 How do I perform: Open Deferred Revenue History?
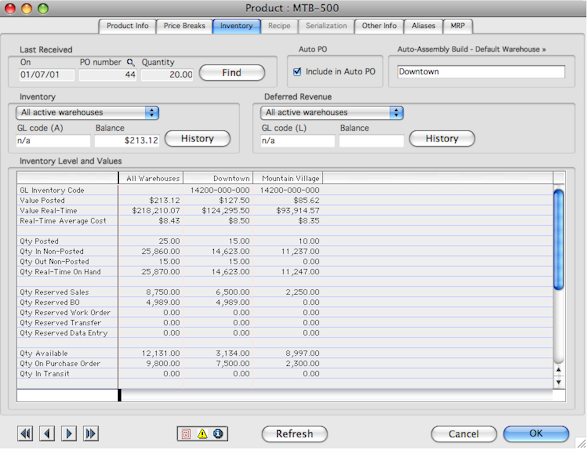(442, 139)
